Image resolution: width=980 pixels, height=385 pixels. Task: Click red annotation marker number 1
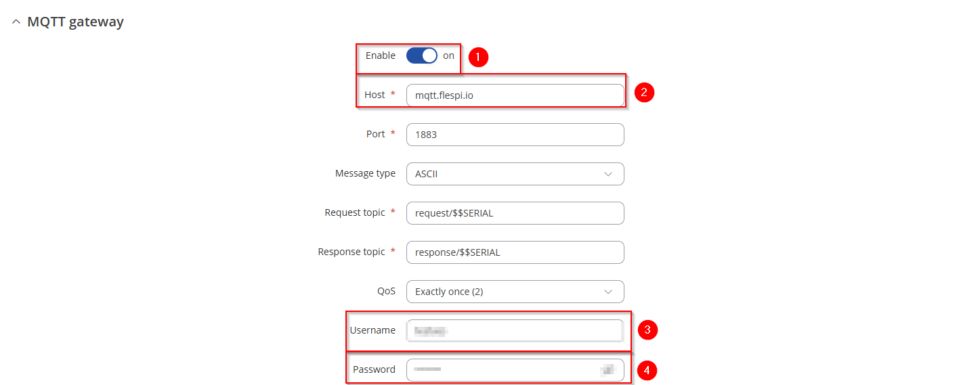(478, 57)
